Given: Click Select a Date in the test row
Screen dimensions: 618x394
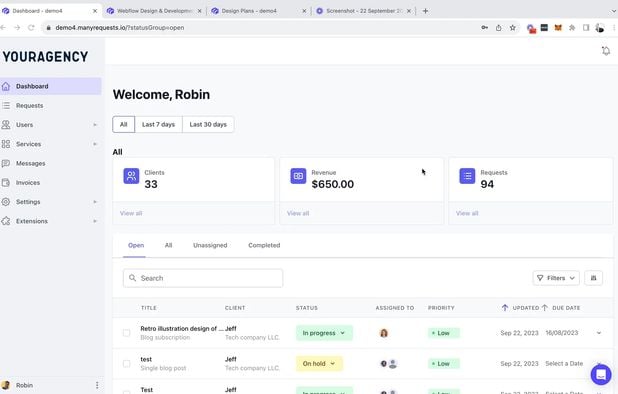Looking at the screenshot, I should tap(564, 364).
